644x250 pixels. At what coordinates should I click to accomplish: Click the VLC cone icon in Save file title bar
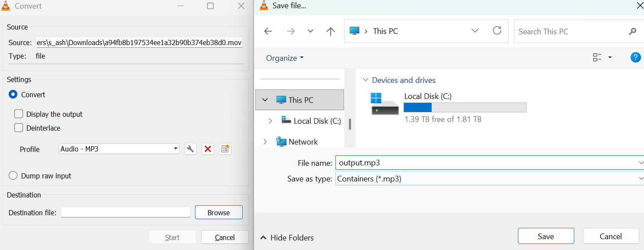coord(263,6)
